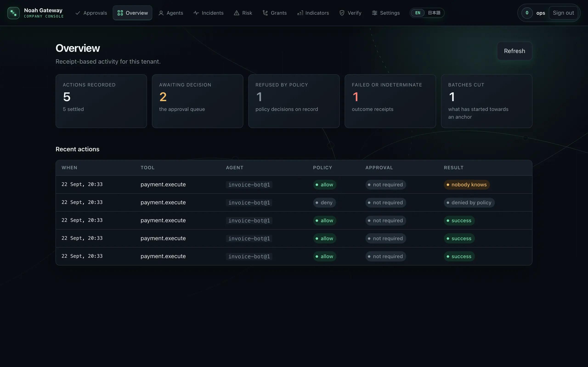
Task: Click the Indicators bar chart icon
Action: (300, 13)
